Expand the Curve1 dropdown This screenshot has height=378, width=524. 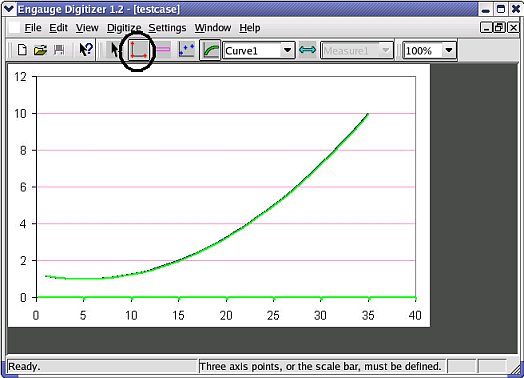click(x=287, y=50)
